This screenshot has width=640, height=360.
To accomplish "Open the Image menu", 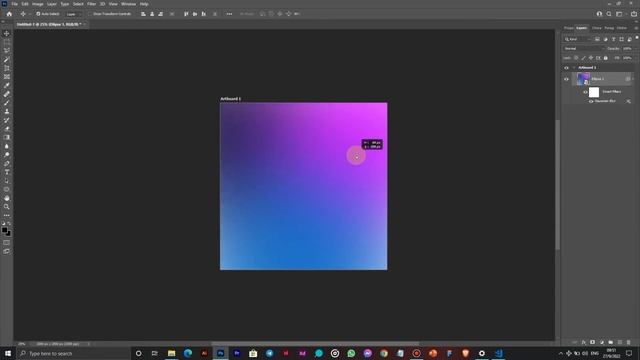I will click(x=38, y=4).
